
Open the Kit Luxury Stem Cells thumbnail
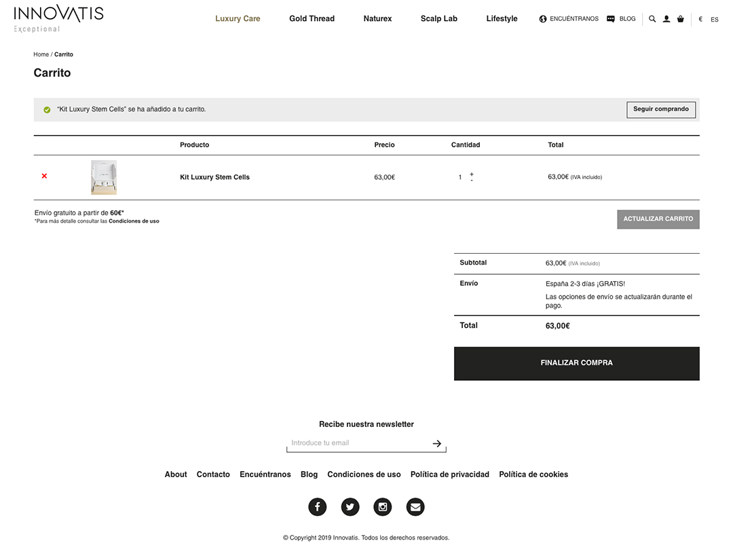104,177
